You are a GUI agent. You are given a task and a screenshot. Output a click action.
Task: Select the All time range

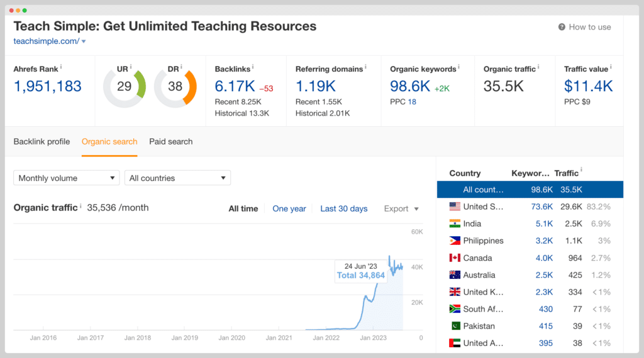click(243, 209)
